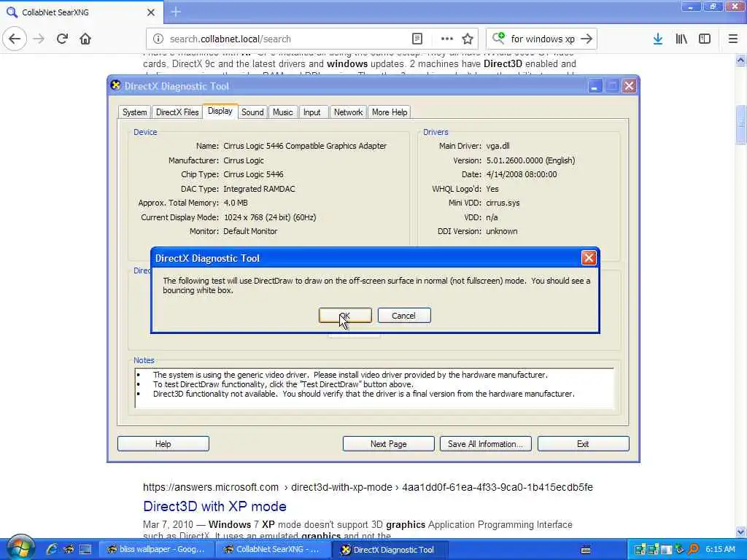The width and height of the screenshot is (747, 560).
Task: Click OK in the DirectDraw test dialog
Action: (x=345, y=315)
